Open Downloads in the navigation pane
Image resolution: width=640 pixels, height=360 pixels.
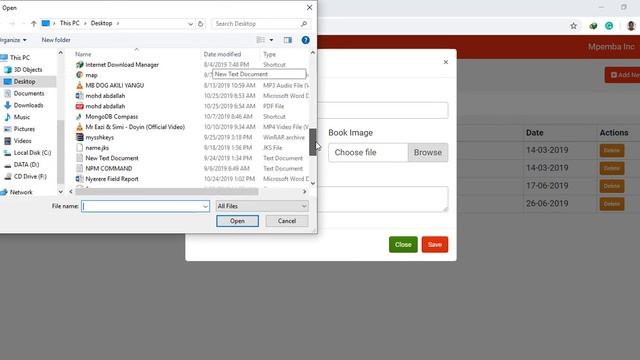[x=28, y=105]
